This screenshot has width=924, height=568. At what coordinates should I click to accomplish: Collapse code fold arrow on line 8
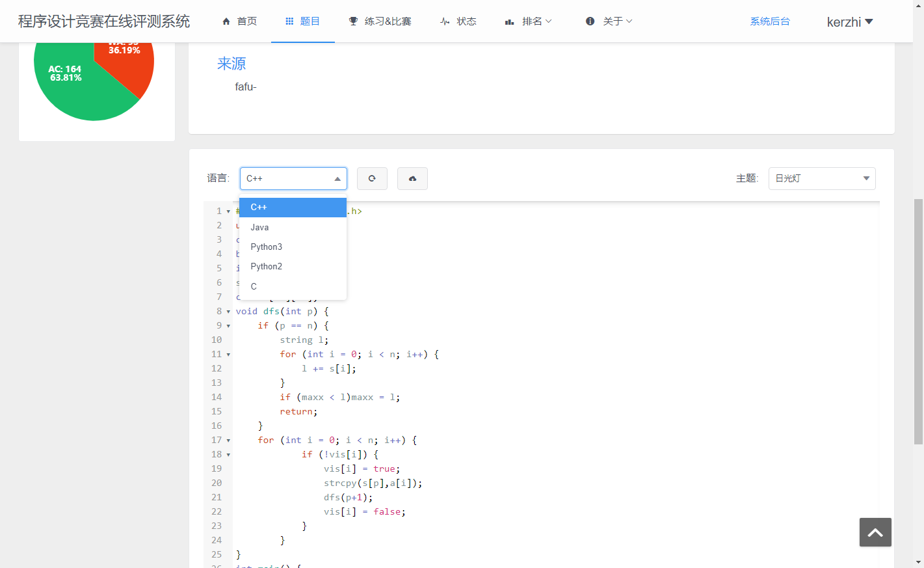tap(228, 312)
